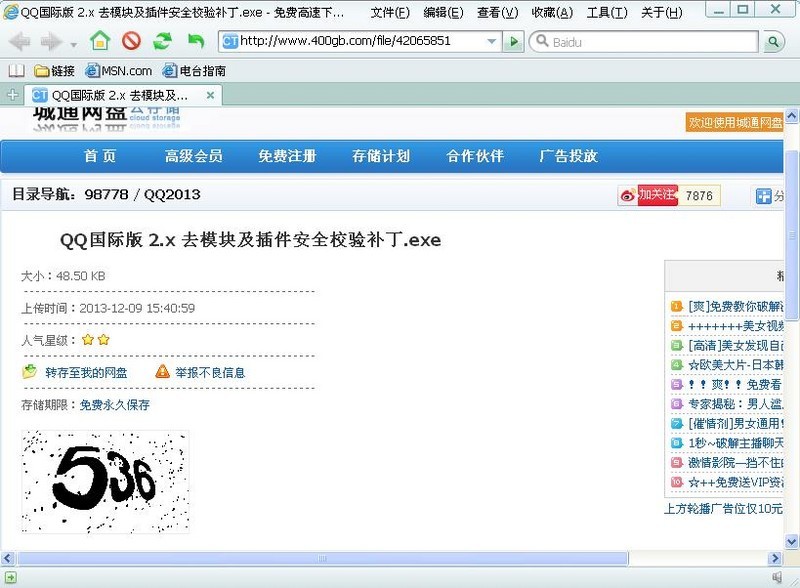Click the second rating star under 人气星级
Screen dimensions: 800x588
[101, 340]
